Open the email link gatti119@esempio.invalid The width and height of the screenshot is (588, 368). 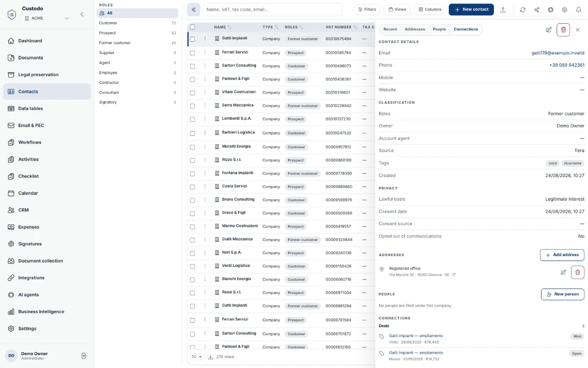(558, 53)
